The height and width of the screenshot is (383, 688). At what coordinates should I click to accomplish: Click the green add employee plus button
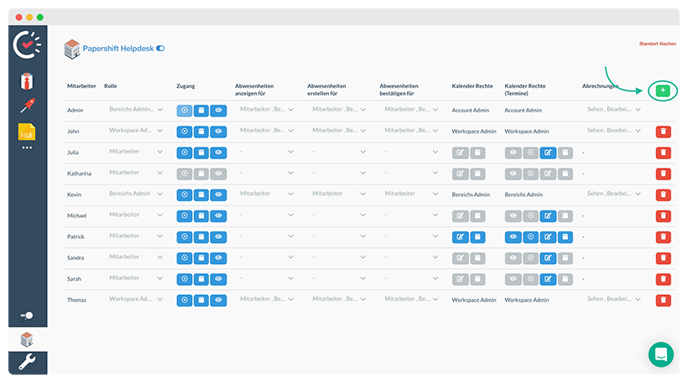click(x=663, y=91)
